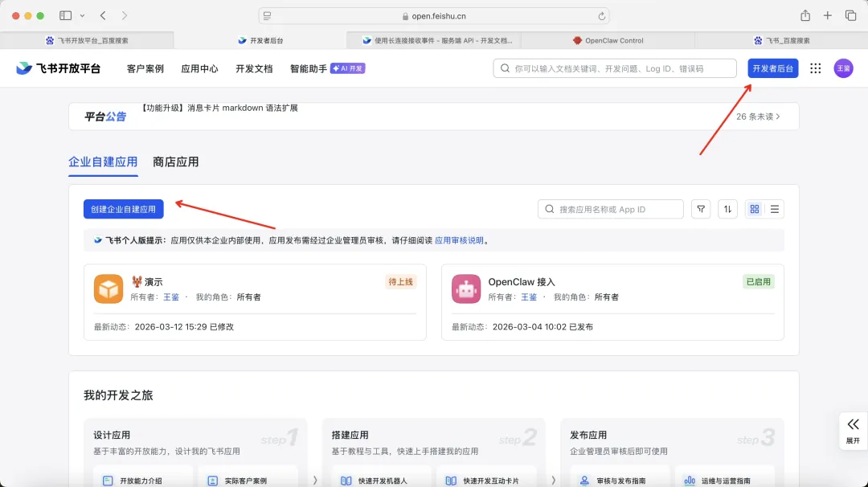Image resolution: width=868 pixels, height=487 pixels.
Task: Click the Safari share icon
Action: pyautogui.click(x=805, y=15)
